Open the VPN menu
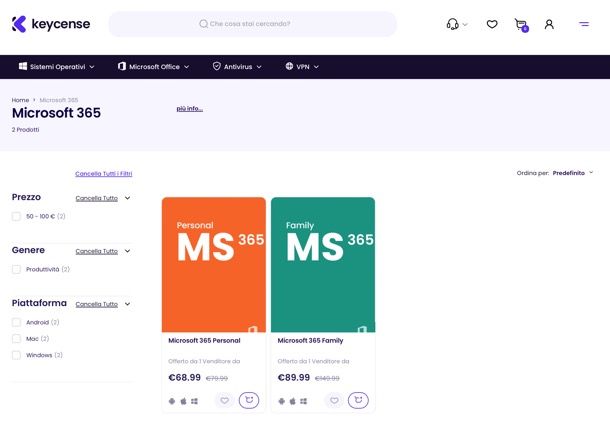610x433 pixels. pos(302,67)
